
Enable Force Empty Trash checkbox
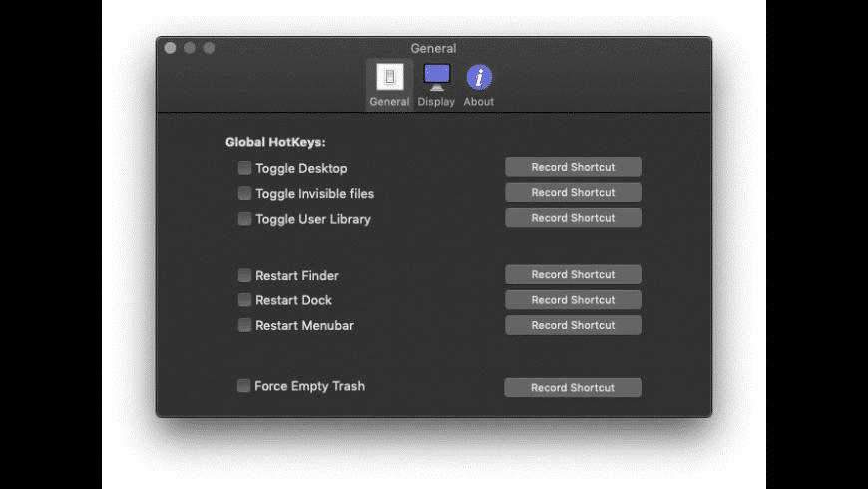(244, 386)
